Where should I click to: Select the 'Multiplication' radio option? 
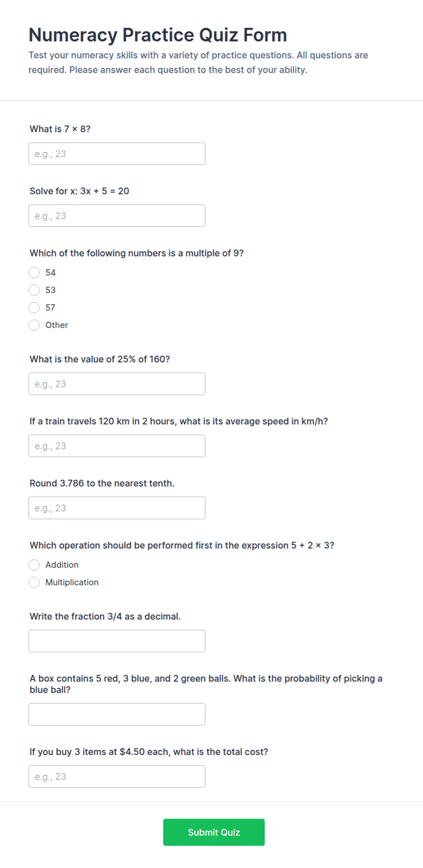[x=34, y=582]
